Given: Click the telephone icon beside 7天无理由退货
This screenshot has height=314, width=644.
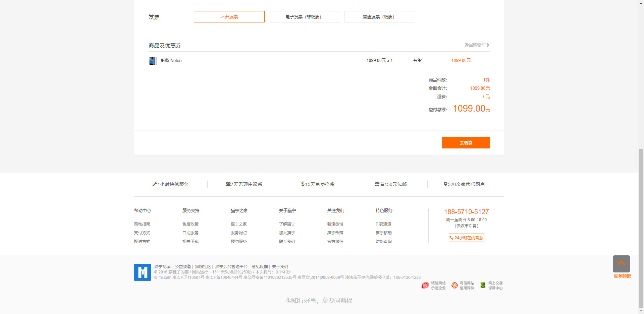Looking at the screenshot, I should 228,184.
